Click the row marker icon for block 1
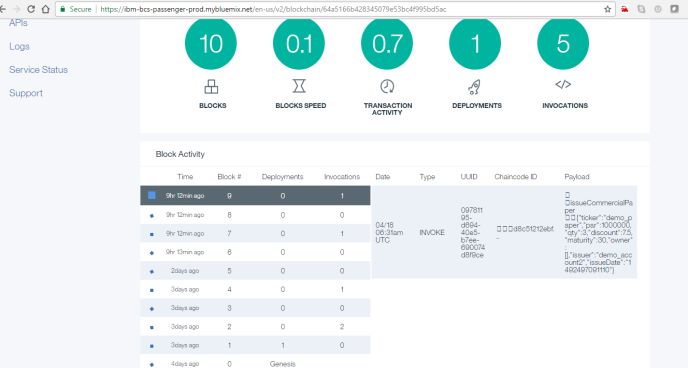Viewport: 688px width, 368px height. (x=152, y=346)
